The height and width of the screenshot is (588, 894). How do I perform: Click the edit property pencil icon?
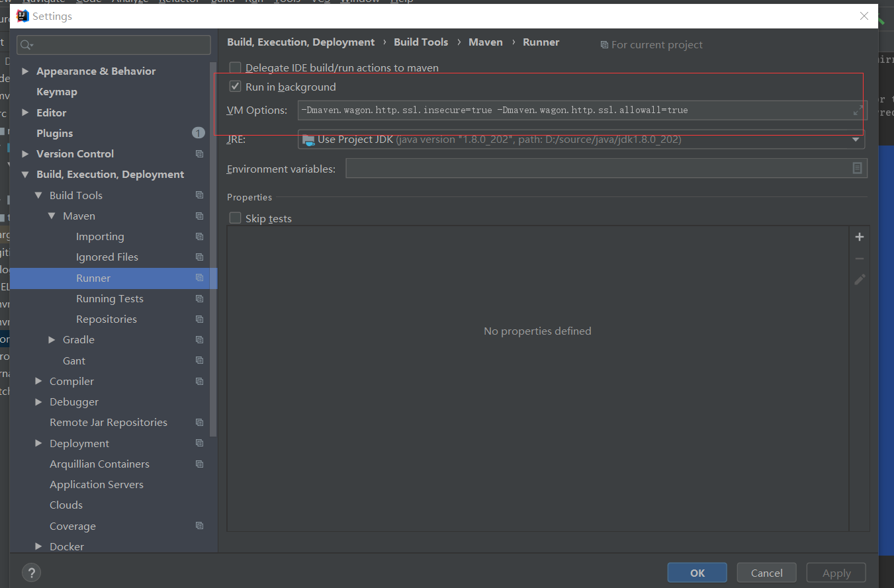pos(860,280)
